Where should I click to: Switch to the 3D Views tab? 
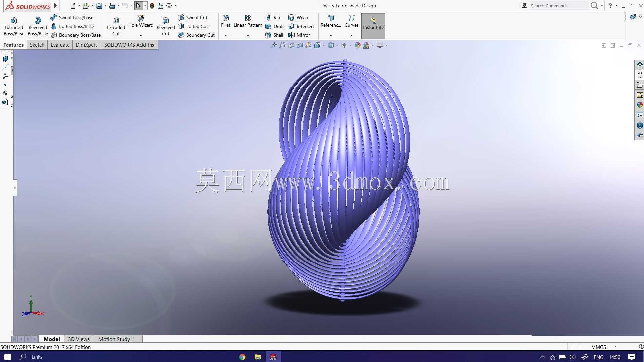point(79,339)
